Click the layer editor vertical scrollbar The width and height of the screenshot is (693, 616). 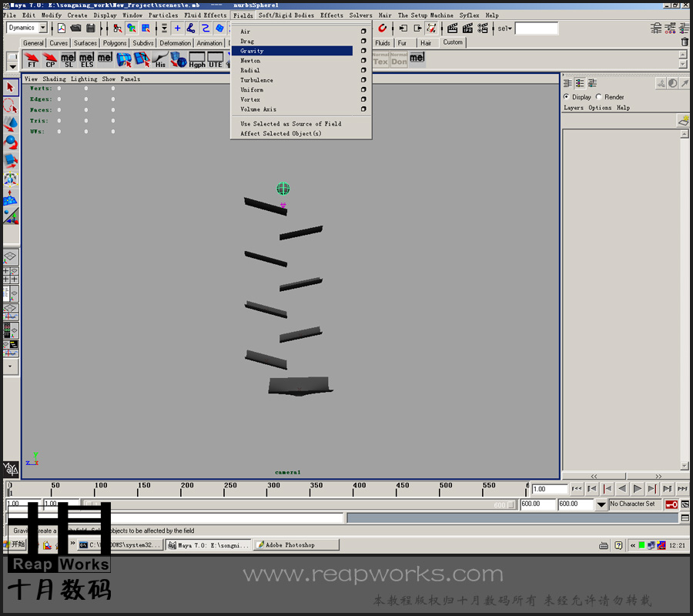coord(685,300)
